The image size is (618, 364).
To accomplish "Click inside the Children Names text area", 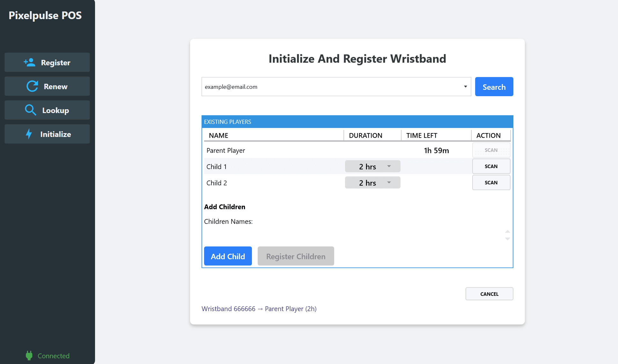I will [x=351, y=234].
